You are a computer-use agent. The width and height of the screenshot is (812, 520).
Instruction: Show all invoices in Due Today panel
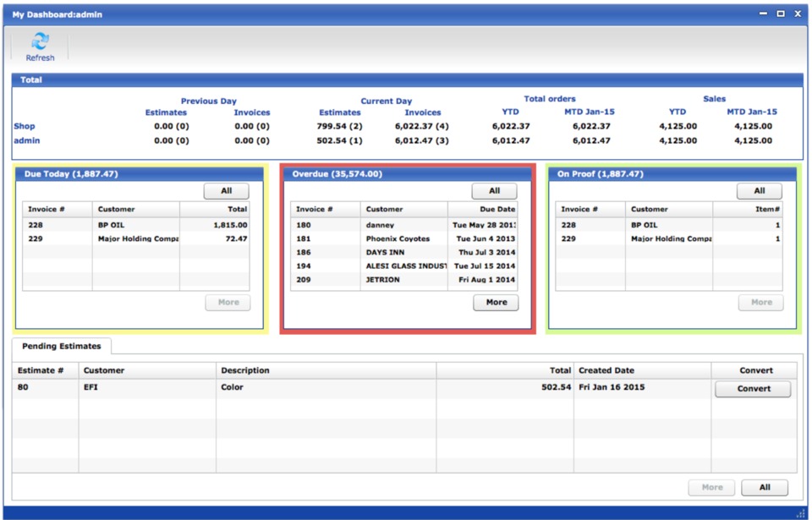click(227, 190)
